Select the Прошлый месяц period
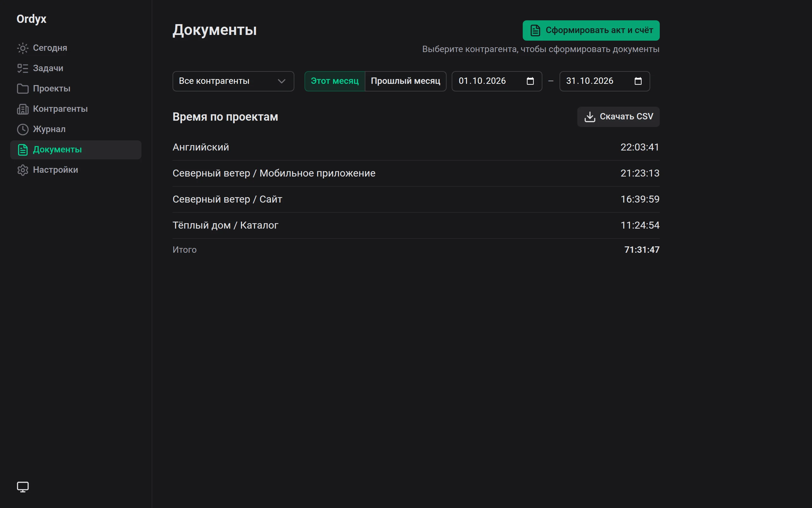This screenshot has width=812, height=508. click(405, 81)
